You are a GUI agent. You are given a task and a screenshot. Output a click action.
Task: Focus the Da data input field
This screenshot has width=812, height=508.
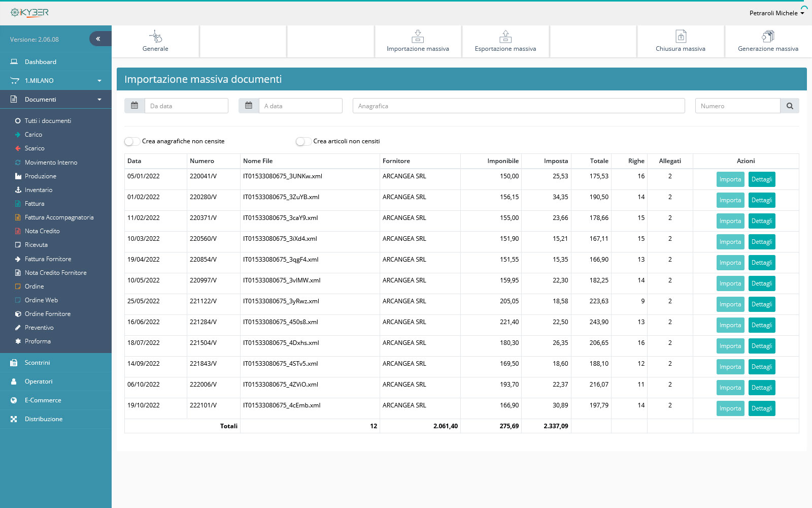pyautogui.click(x=186, y=106)
